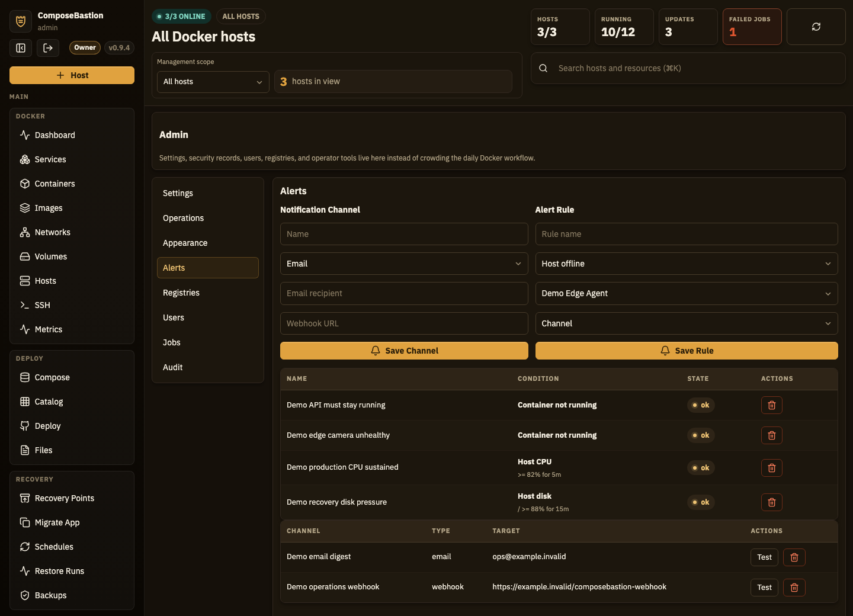Delete the Demo operations webhook channel
The height and width of the screenshot is (616, 853).
(794, 588)
